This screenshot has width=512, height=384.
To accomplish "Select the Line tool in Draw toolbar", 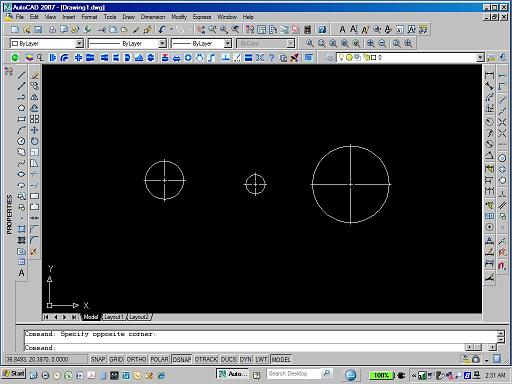I will click(21, 75).
